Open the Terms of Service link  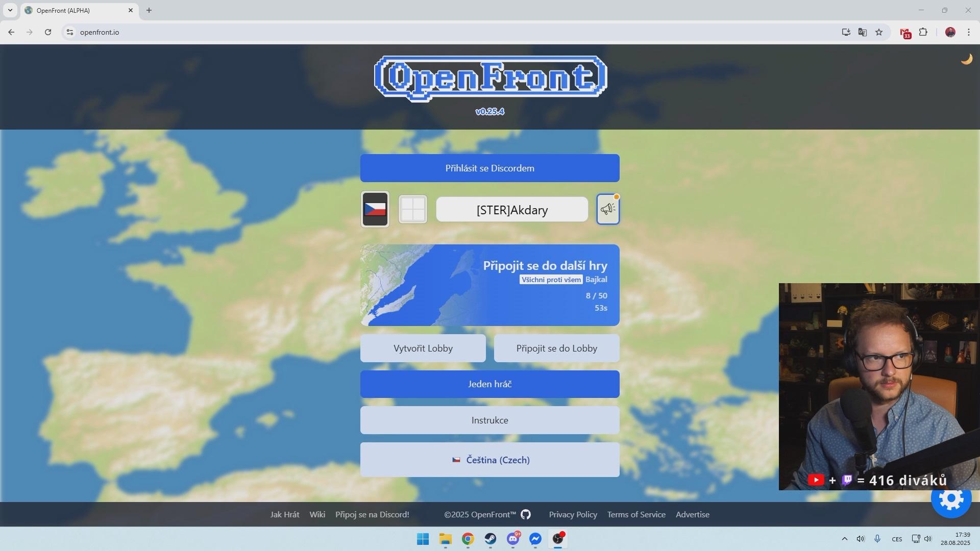[636, 514]
